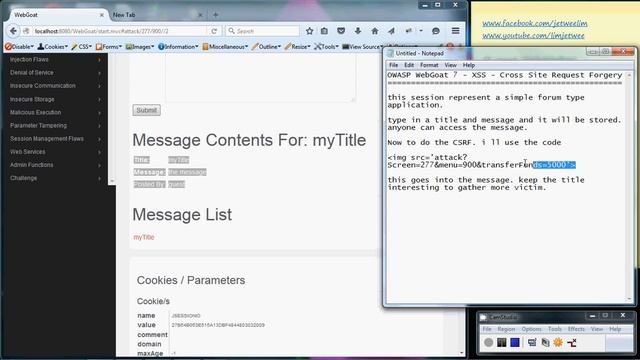The image size is (640, 360).
Task: Click the CamStudio record button
Action: [x=489, y=342]
